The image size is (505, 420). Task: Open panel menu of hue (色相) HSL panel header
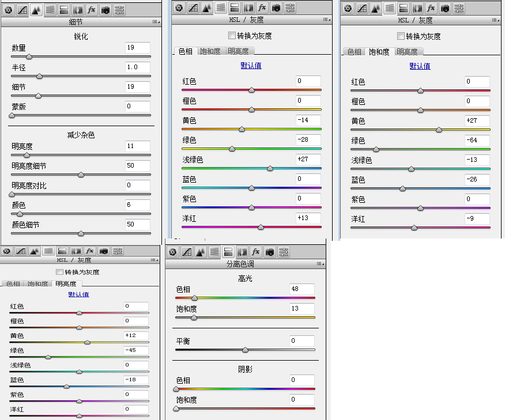pyautogui.click(x=326, y=20)
